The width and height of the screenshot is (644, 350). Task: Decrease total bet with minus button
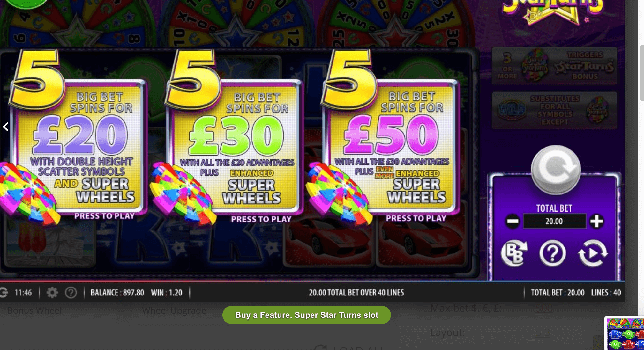pos(513,221)
